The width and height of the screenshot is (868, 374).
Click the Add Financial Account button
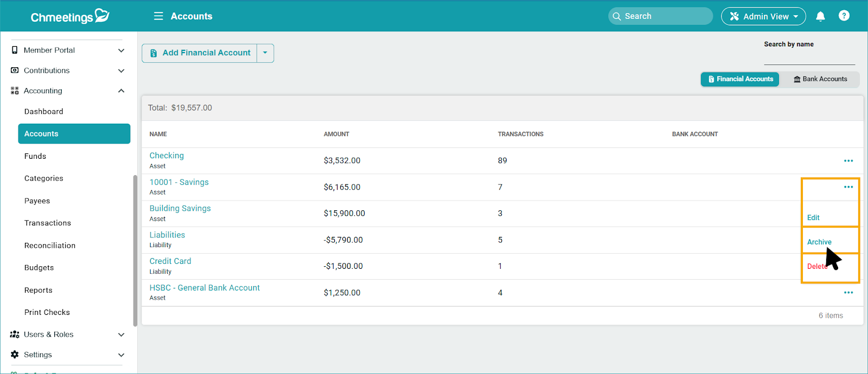[x=200, y=53]
